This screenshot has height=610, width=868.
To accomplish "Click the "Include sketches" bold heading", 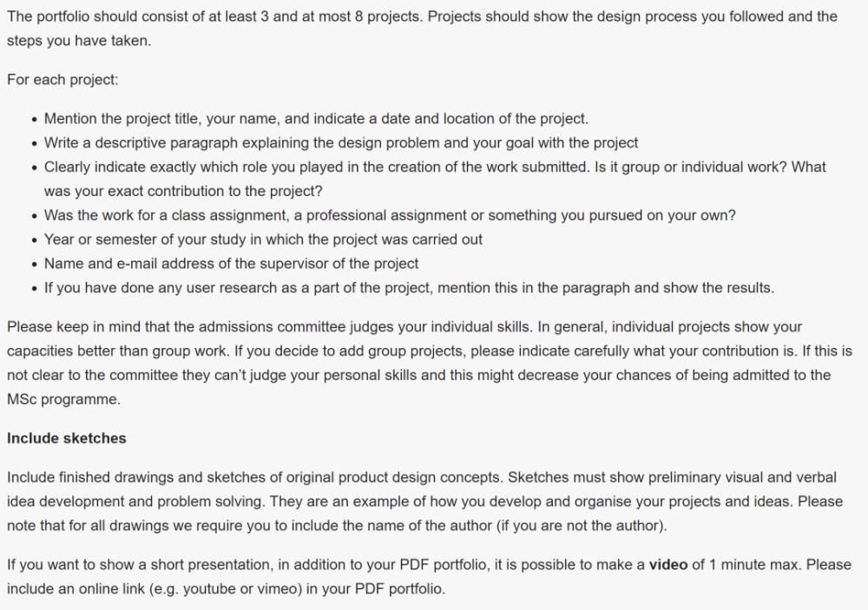I will 67,438.
